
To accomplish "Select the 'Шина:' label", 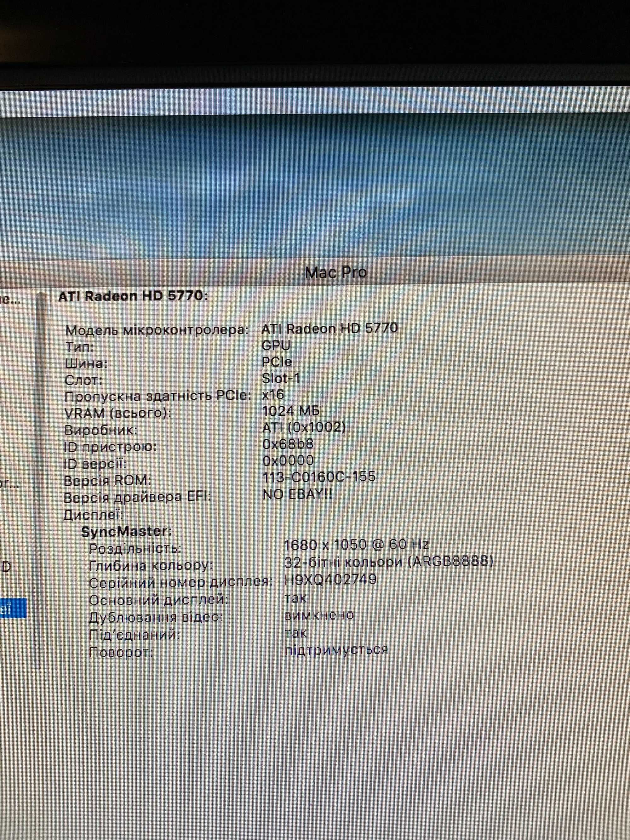I will pyautogui.click(x=86, y=363).
